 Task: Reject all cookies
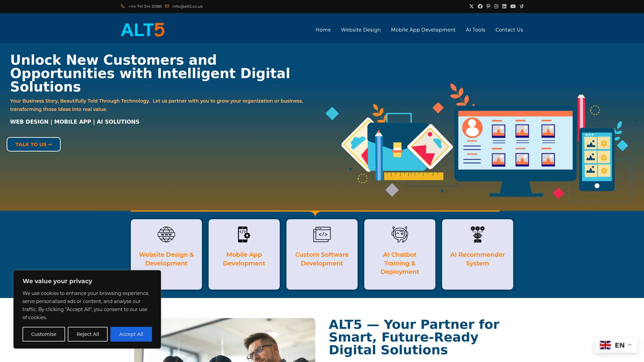(88, 334)
